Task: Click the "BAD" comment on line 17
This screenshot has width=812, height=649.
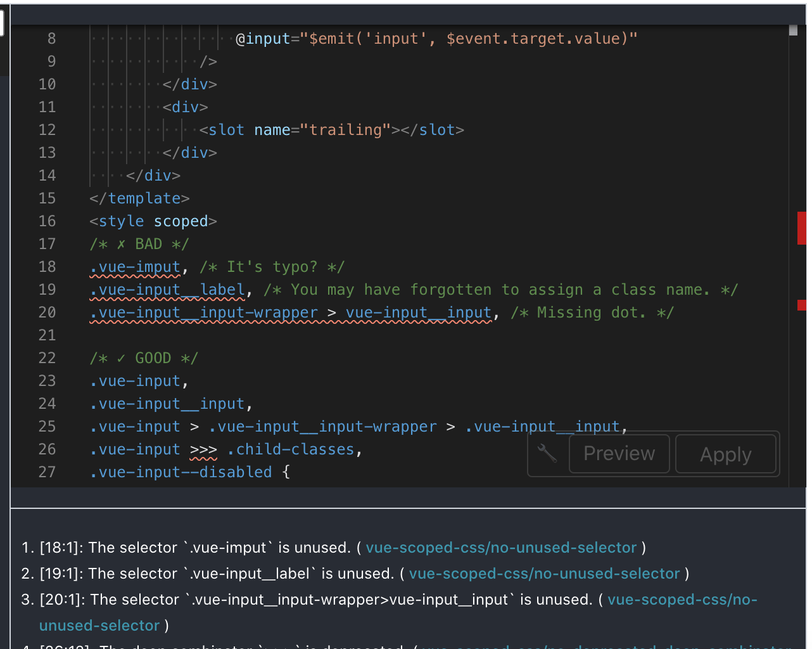Action: [x=139, y=244]
